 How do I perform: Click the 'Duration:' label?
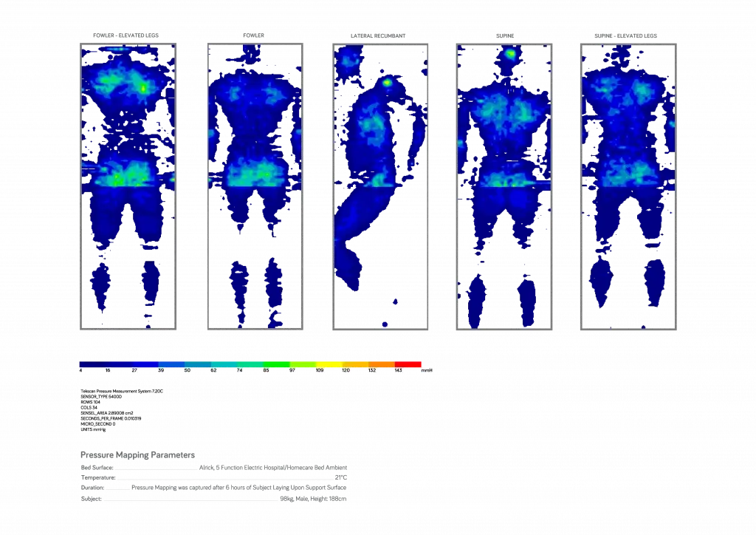[x=92, y=488]
